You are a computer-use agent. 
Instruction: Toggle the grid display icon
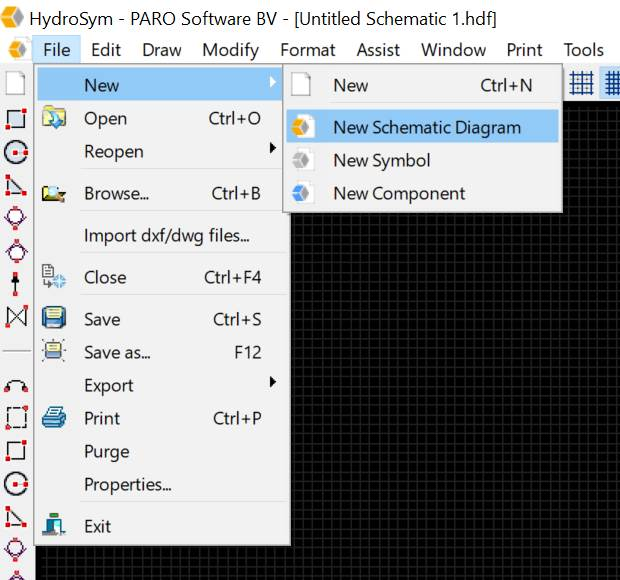(x=581, y=83)
